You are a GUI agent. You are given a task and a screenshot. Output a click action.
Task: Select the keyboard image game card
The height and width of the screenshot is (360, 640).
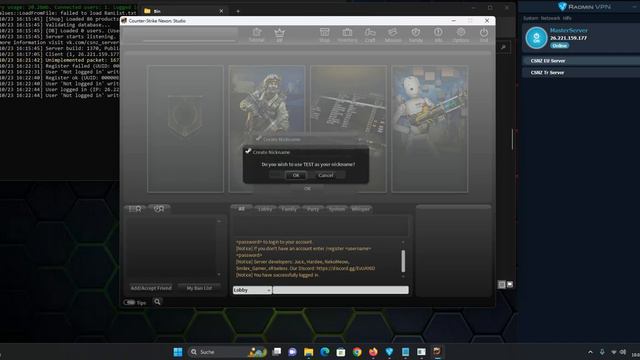(348, 129)
